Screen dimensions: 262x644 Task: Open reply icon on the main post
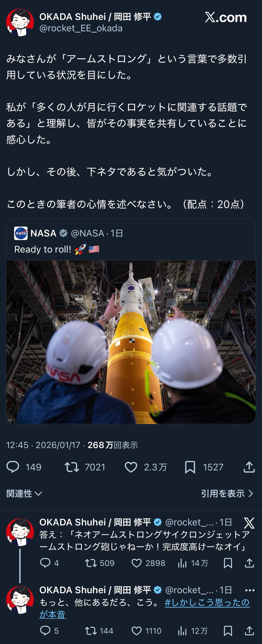(x=13, y=467)
